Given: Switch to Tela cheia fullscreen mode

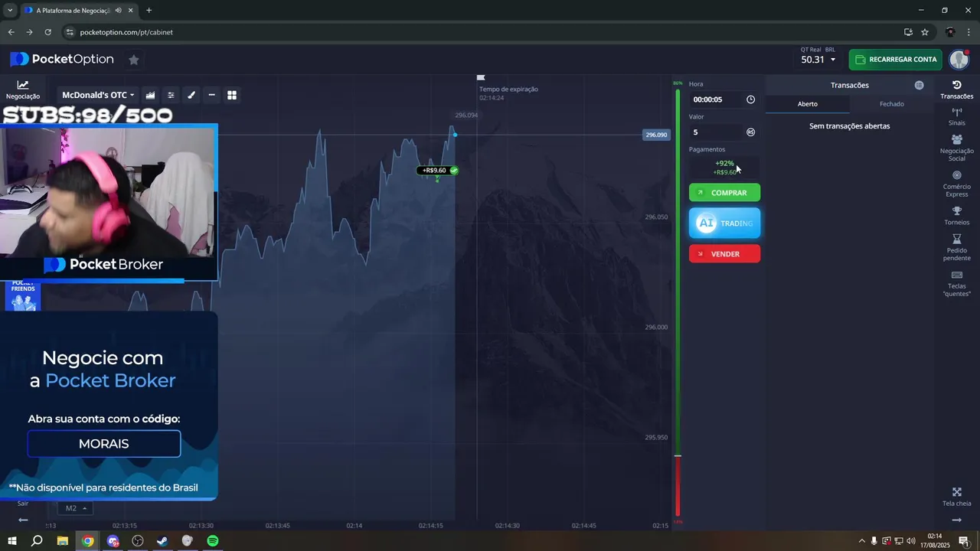Looking at the screenshot, I should pyautogui.click(x=956, y=497).
